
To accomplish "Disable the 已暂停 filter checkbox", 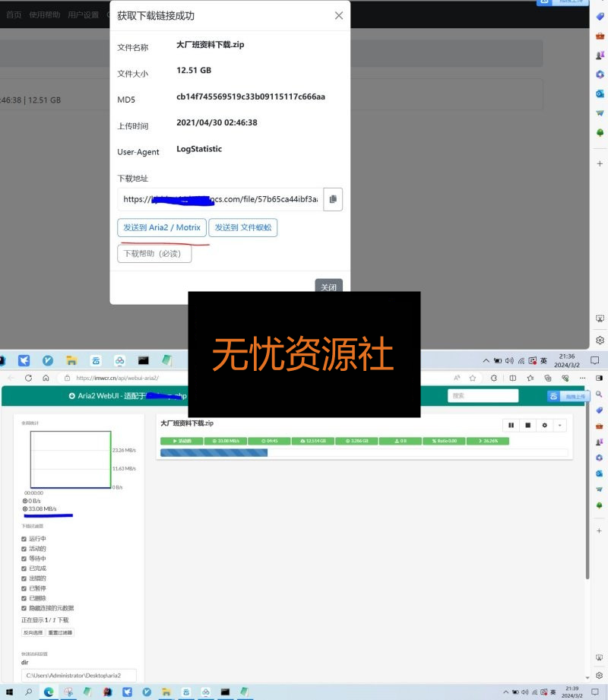I will (24, 588).
